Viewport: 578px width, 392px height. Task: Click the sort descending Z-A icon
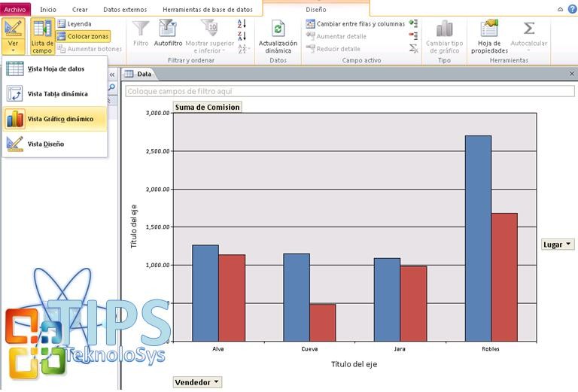tap(242, 36)
